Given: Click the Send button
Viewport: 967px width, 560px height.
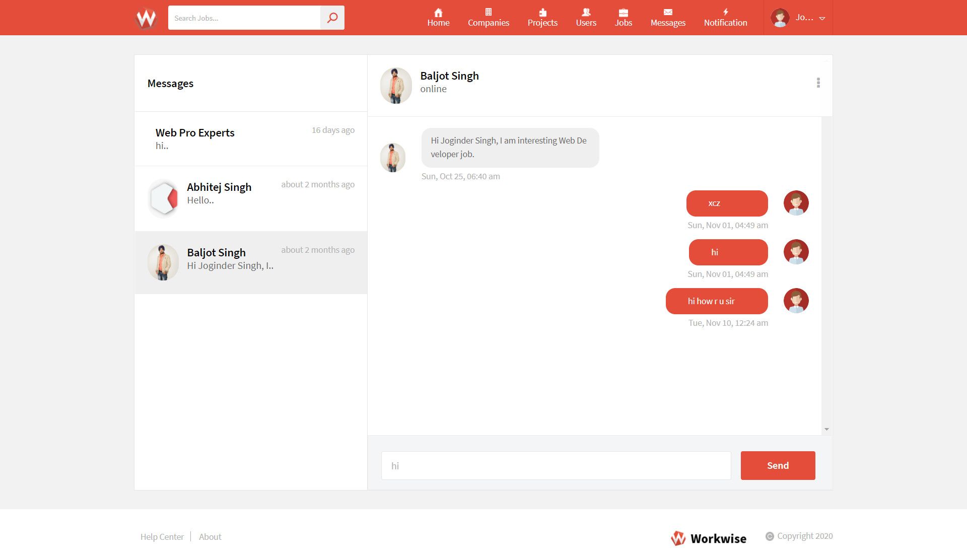Looking at the screenshot, I should (x=778, y=465).
